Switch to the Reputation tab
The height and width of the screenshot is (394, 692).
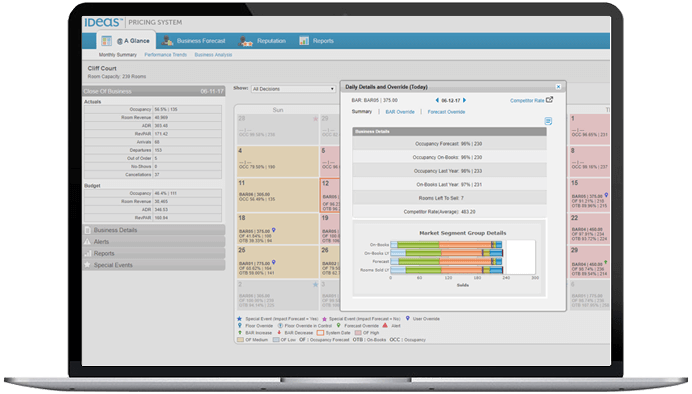(x=262, y=41)
